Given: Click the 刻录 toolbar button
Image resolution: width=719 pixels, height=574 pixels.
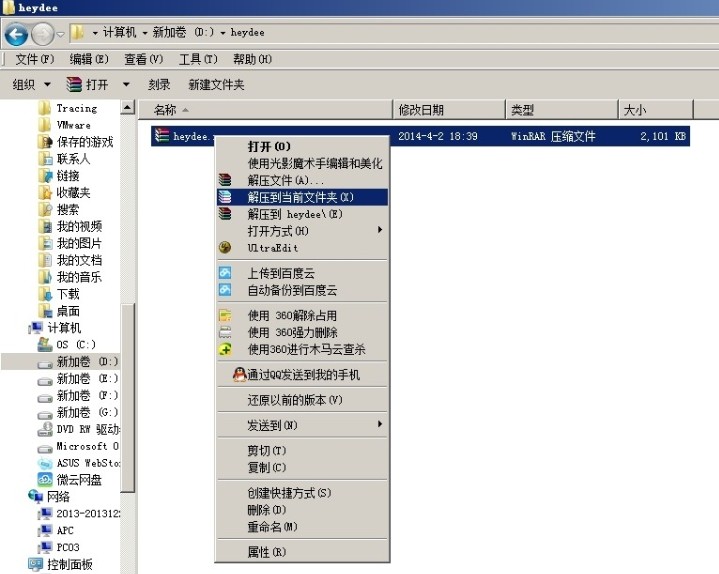Looking at the screenshot, I should pos(159,84).
